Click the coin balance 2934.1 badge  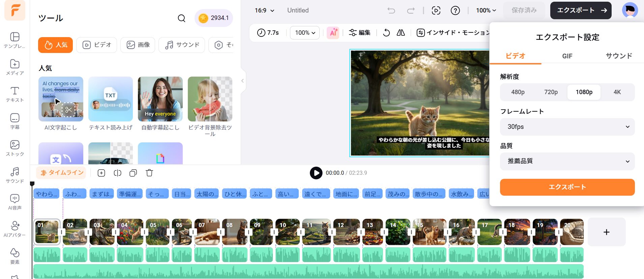pyautogui.click(x=214, y=18)
